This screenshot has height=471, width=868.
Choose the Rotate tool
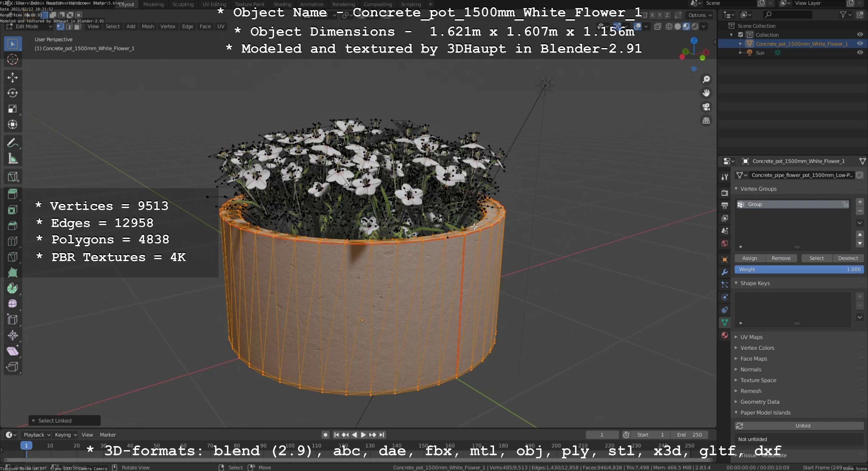(13, 93)
